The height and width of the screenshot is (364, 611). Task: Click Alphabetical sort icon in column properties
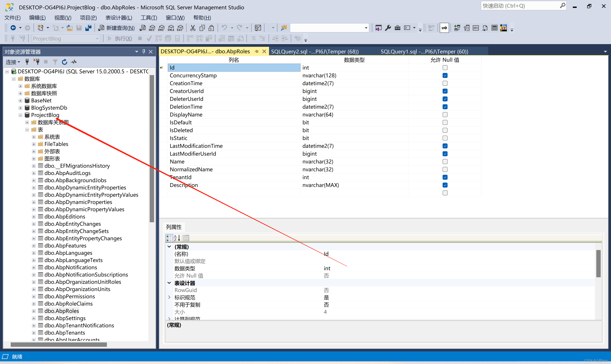tap(177, 238)
